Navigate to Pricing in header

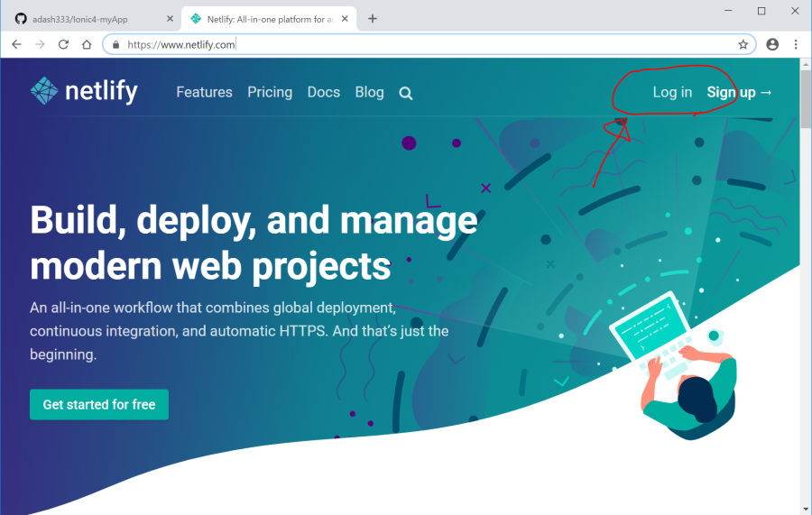pos(270,92)
